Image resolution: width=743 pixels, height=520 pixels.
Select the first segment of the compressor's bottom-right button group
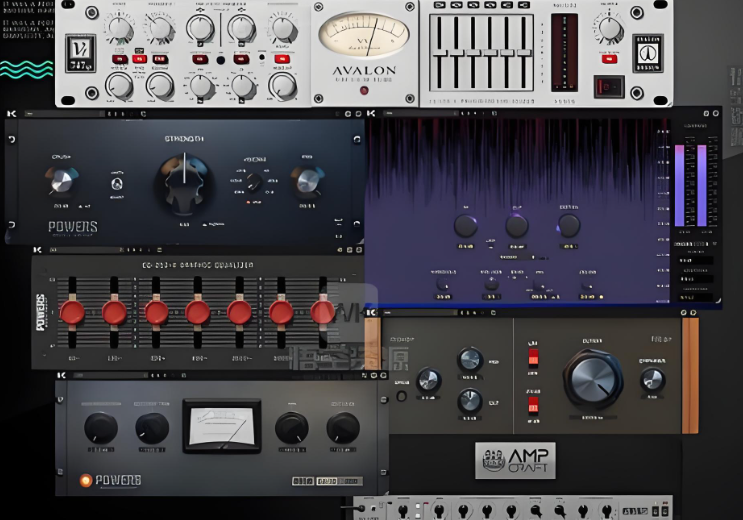[x=302, y=481]
